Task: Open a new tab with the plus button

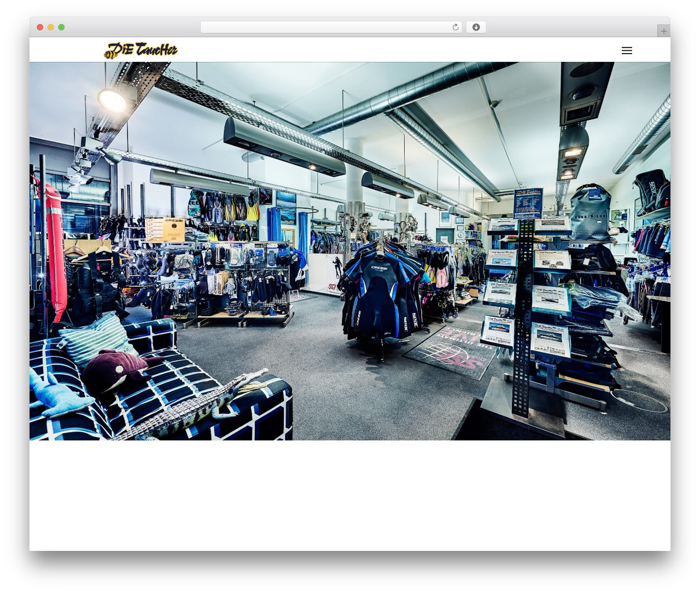Action: click(x=663, y=31)
